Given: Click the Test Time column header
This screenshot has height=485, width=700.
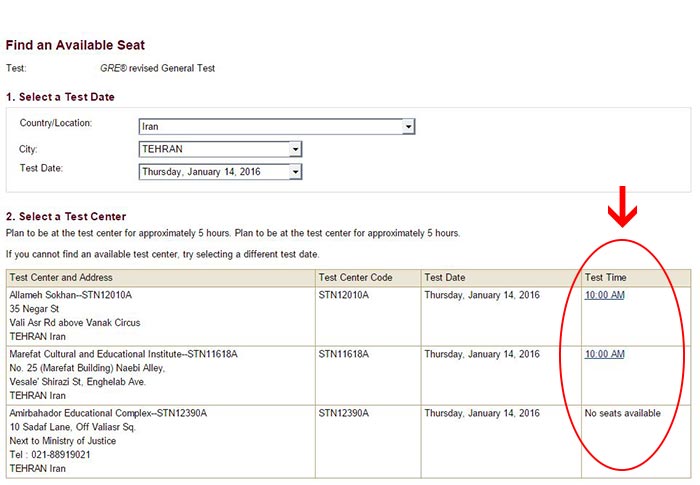Looking at the screenshot, I should [x=605, y=277].
